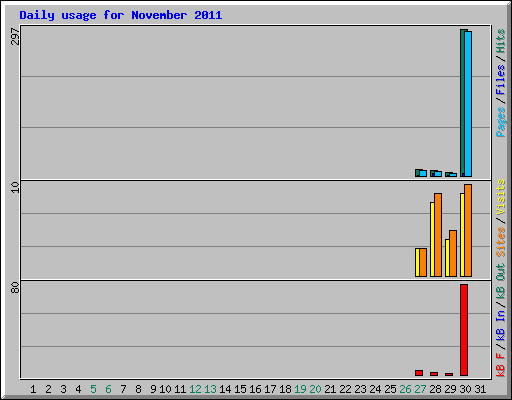Click day 19 on the x-axis

pyautogui.click(x=300, y=389)
